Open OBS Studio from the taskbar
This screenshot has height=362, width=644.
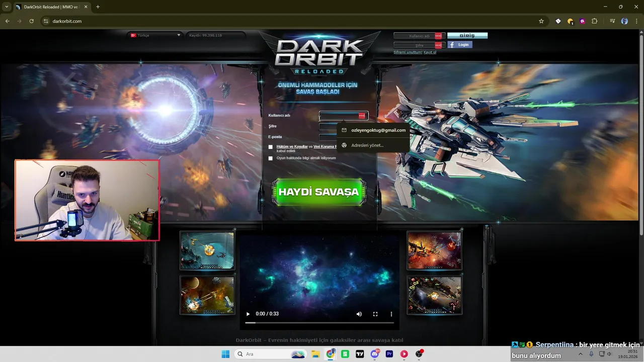(x=419, y=354)
